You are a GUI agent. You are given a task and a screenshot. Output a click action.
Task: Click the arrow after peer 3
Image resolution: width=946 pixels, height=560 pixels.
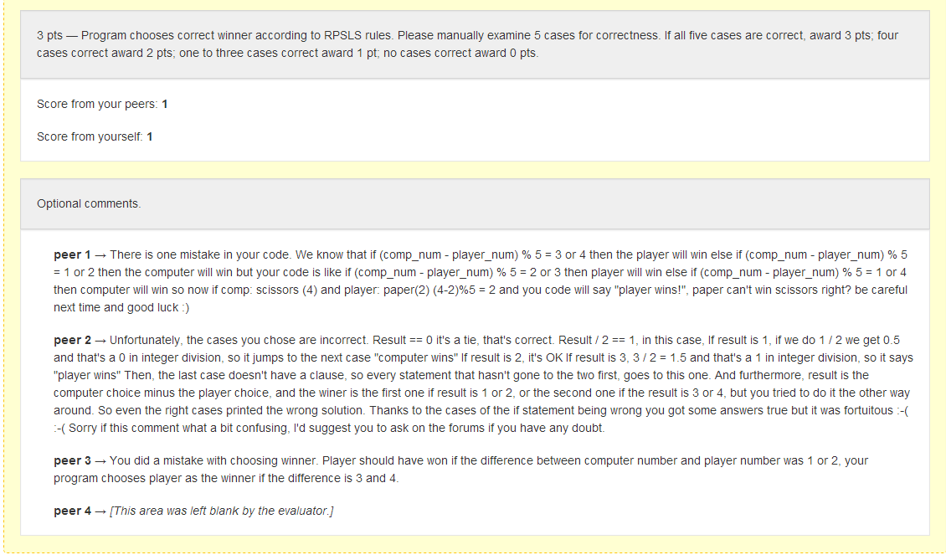[100, 461]
